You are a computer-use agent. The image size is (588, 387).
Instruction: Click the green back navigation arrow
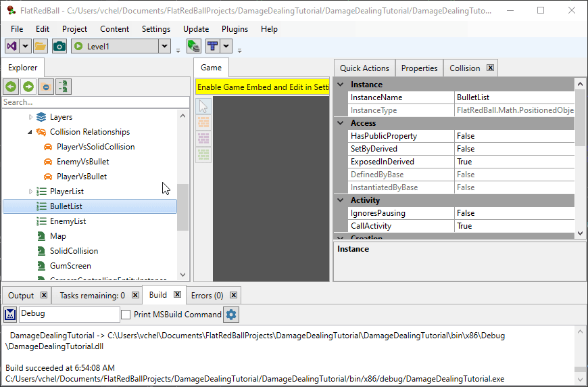coord(10,87)
